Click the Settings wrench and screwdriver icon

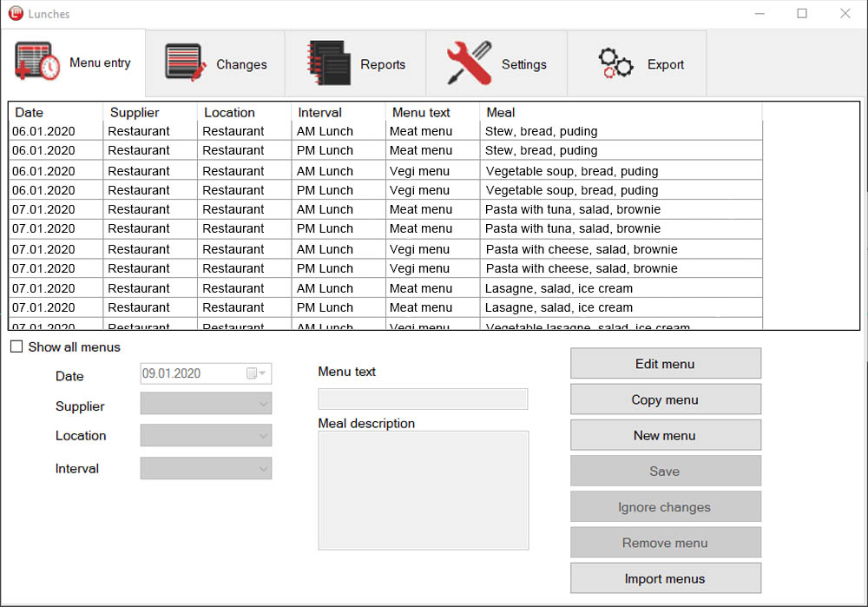[470, 63]
